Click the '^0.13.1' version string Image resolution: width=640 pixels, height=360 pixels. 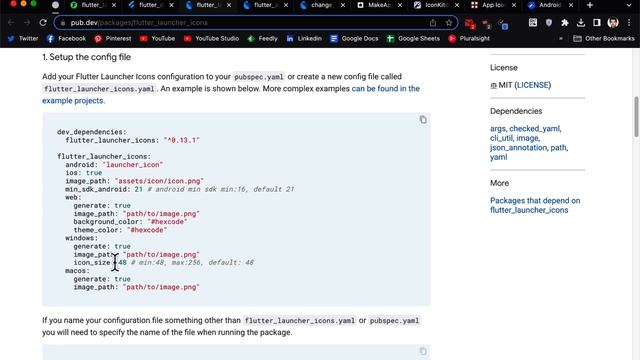(182, 140)
